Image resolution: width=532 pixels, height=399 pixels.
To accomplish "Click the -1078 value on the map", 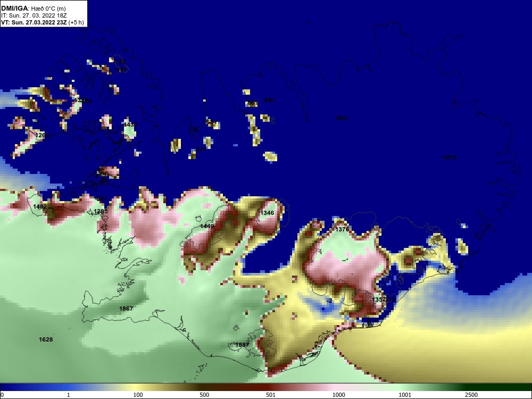I will 448,157.
